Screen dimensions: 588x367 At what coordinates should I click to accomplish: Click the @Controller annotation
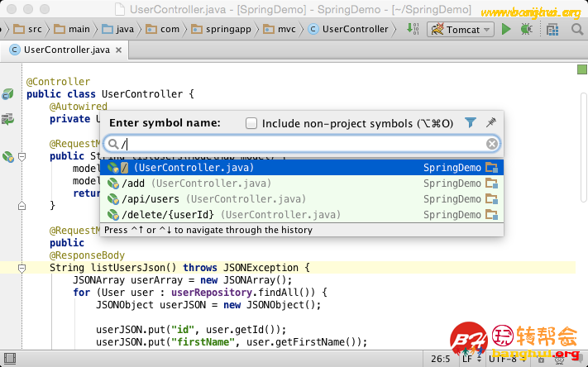click(58, 82)
